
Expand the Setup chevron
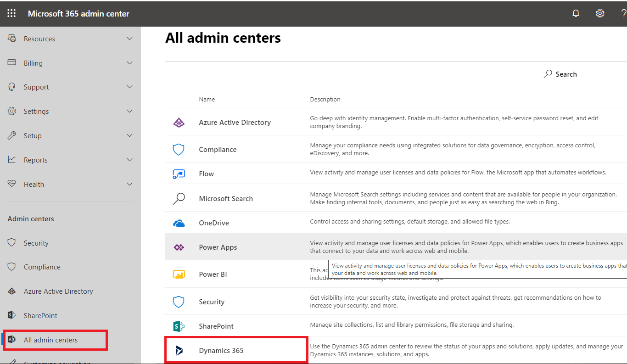coord(129,135)
